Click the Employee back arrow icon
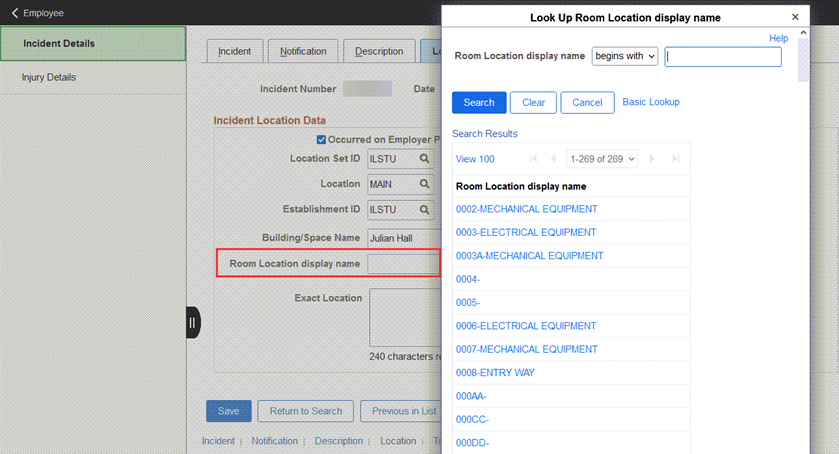The width and height of the screenshot is (839, 454). click(14, 13)
